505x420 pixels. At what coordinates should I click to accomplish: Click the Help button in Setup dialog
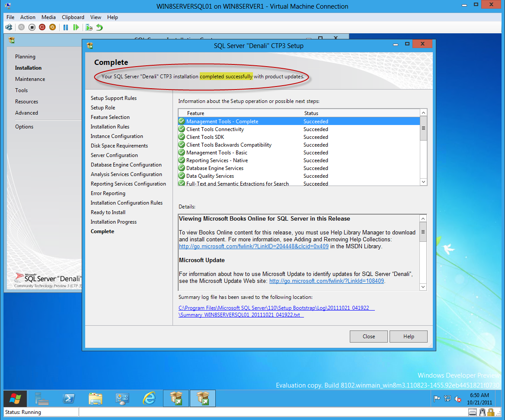tap(409, 336)
